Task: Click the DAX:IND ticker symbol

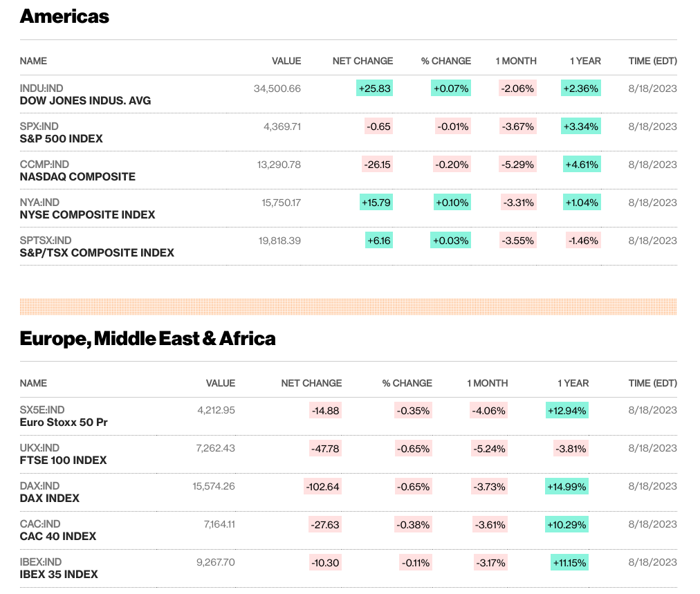Action: 39,485
